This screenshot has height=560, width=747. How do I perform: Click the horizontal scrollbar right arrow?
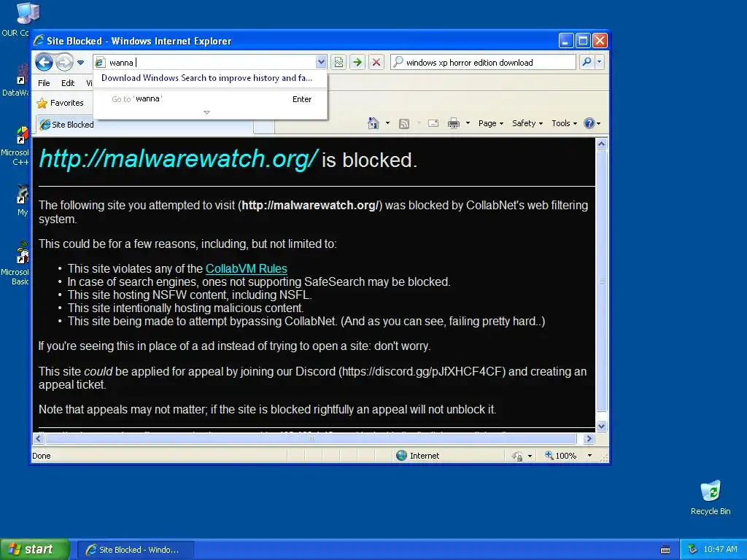589,438
